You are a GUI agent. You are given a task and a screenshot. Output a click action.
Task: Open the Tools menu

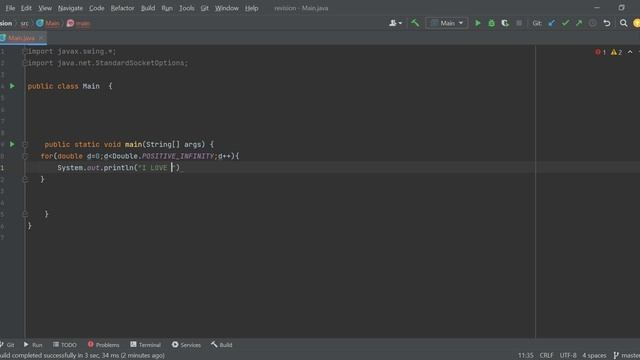pyautogui.click(x=187, y=8)
